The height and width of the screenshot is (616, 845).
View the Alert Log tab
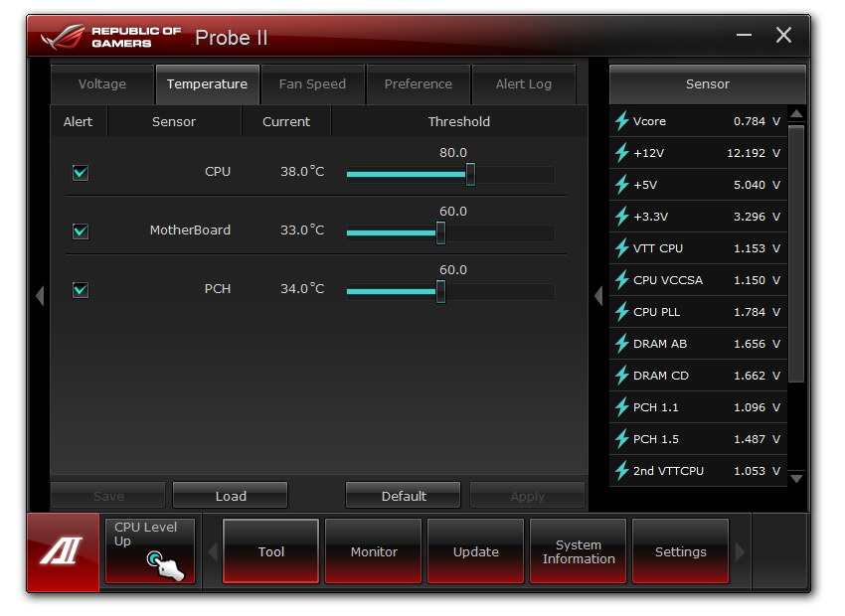pyautogui.click(x=524, y=84)
